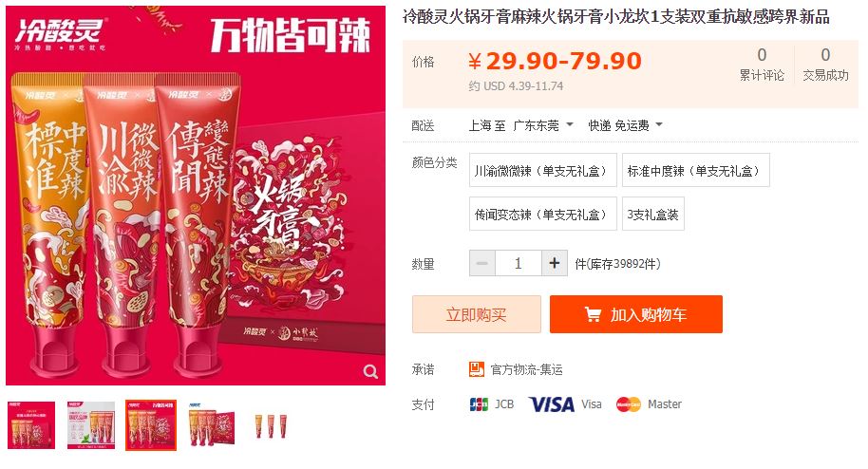This screenshot has width=868, height=469.
Task: Decrease quantity with the minus button
Action: click(482, 263)
